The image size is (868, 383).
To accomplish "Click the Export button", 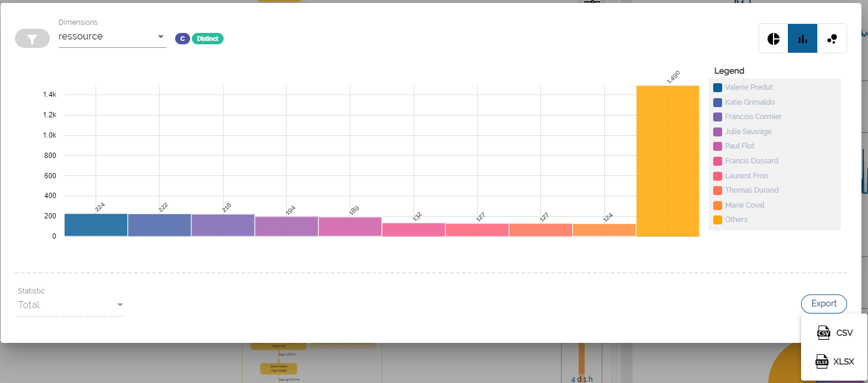I will (x=824, y=303).
